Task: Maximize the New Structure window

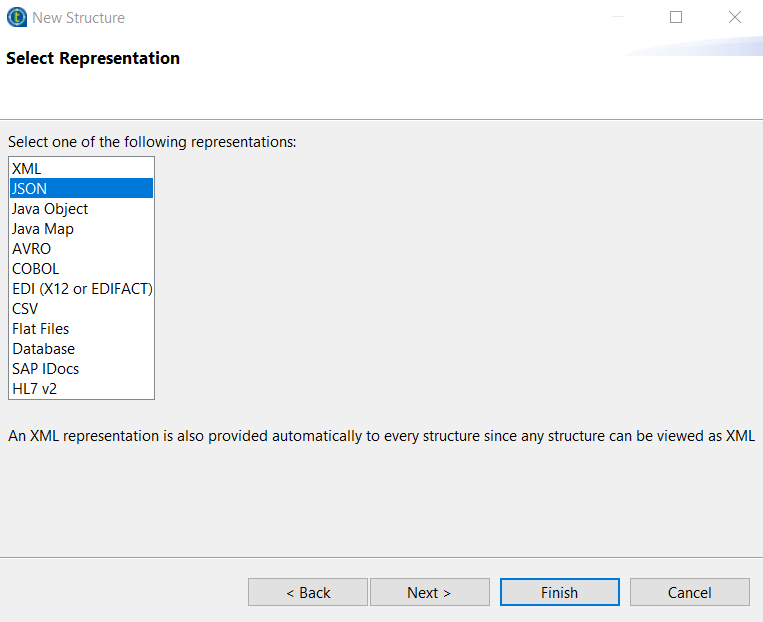Action: tap(676, 17)
